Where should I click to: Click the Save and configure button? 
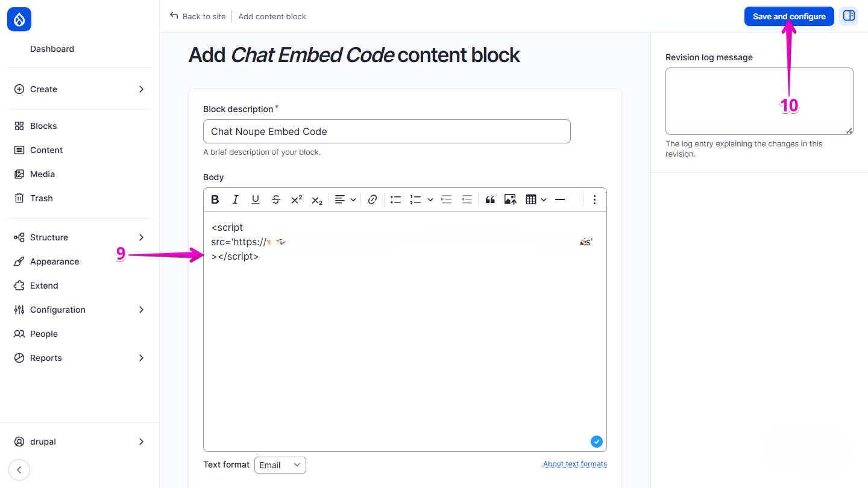coord(788,16)
